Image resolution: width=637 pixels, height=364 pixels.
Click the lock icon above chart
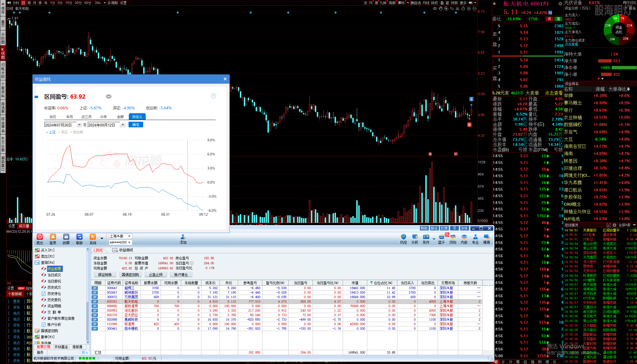463,8
